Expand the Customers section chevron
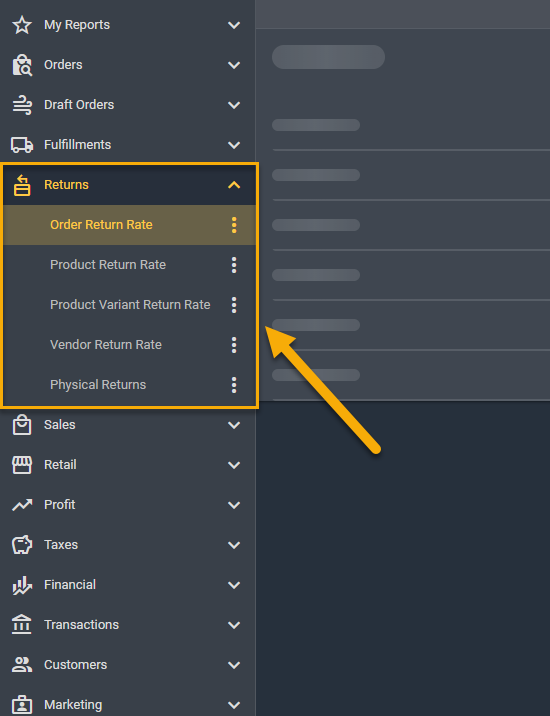The image size is (550, 716). pyautogui.click(x=234, y=665)
